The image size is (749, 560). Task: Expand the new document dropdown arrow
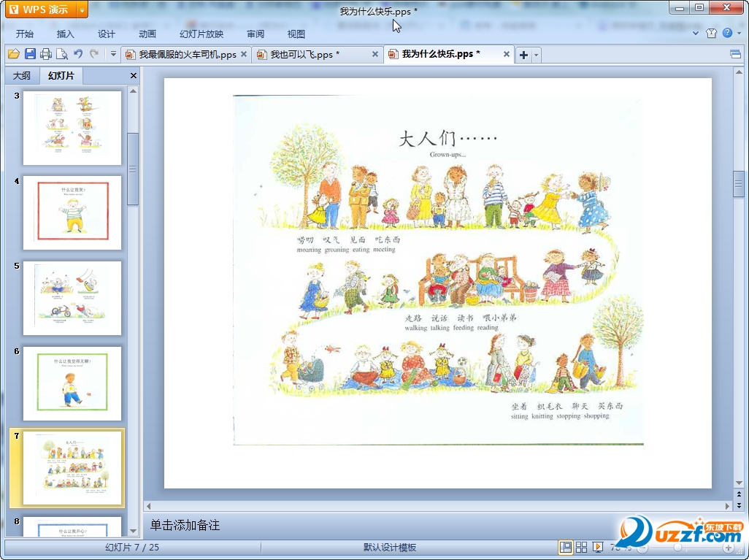pyautogui.click(x=536, y=55)
